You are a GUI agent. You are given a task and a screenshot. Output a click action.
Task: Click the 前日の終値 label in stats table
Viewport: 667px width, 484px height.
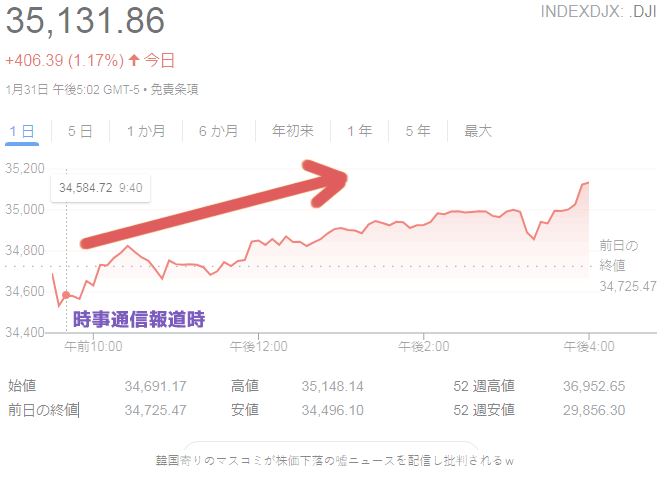[x=43, y=410]
